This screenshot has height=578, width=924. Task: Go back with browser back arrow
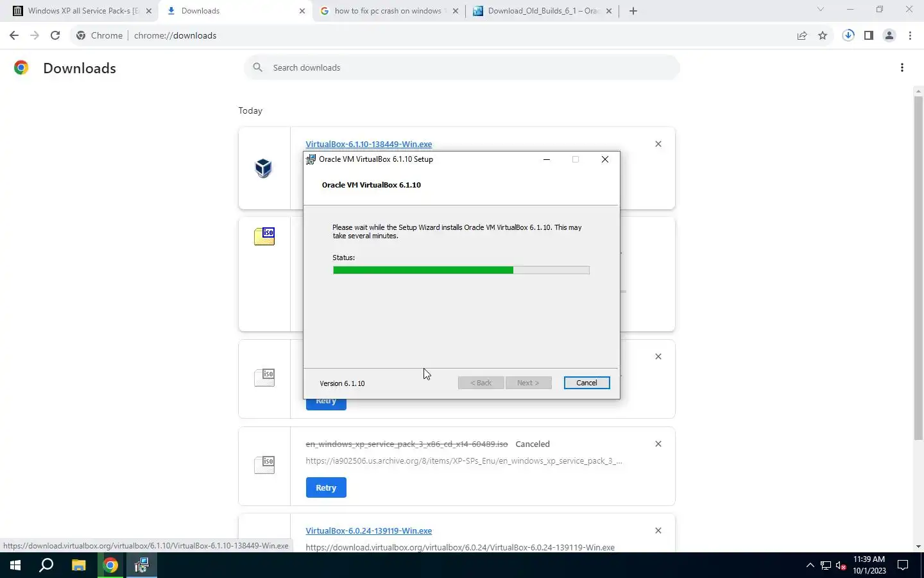(14, 35)
